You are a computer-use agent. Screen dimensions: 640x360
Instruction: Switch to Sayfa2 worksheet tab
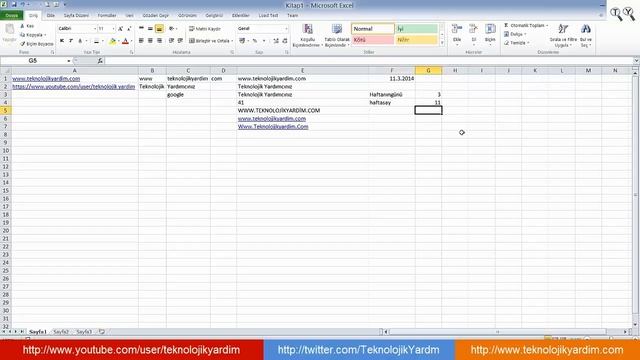point(61,332)
